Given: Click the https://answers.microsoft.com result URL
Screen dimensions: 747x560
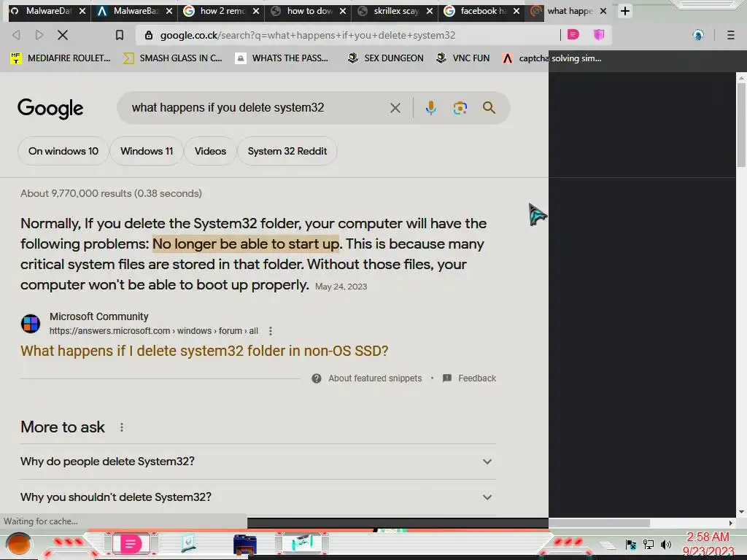Looking at the screenshot, I should pyautogui.click(x=154, y=331).
